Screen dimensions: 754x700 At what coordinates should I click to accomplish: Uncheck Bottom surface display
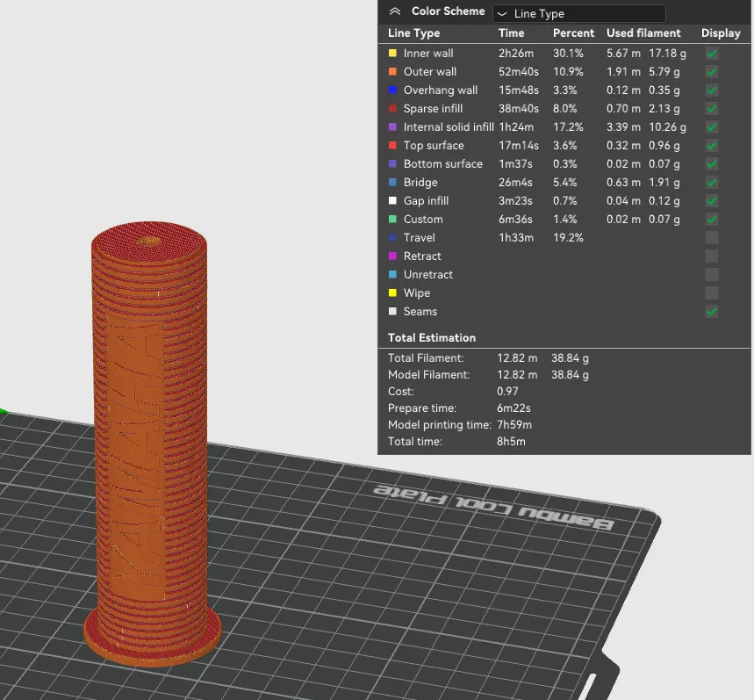pyautogui.click(x=712, y=163)
